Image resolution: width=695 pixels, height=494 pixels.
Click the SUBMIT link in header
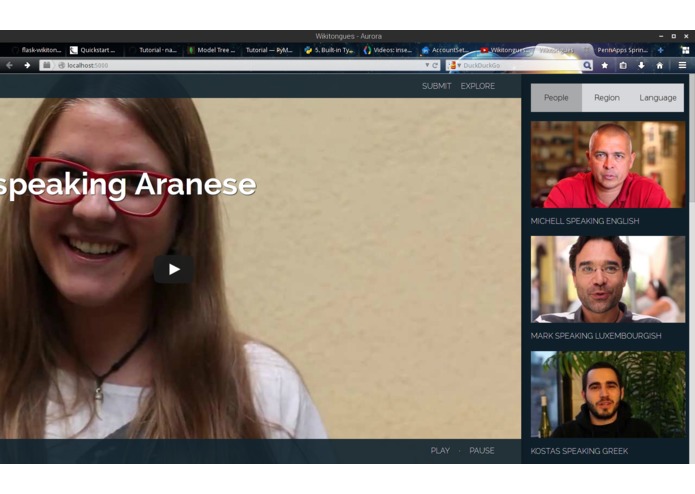[437, 86]
